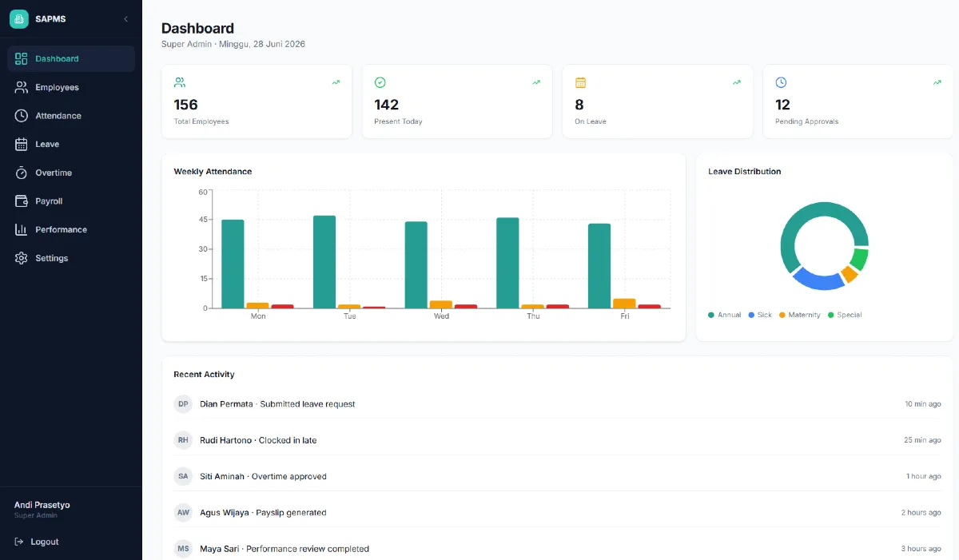
Task: Open the Overtime page
Action: (x=71, y=173)
